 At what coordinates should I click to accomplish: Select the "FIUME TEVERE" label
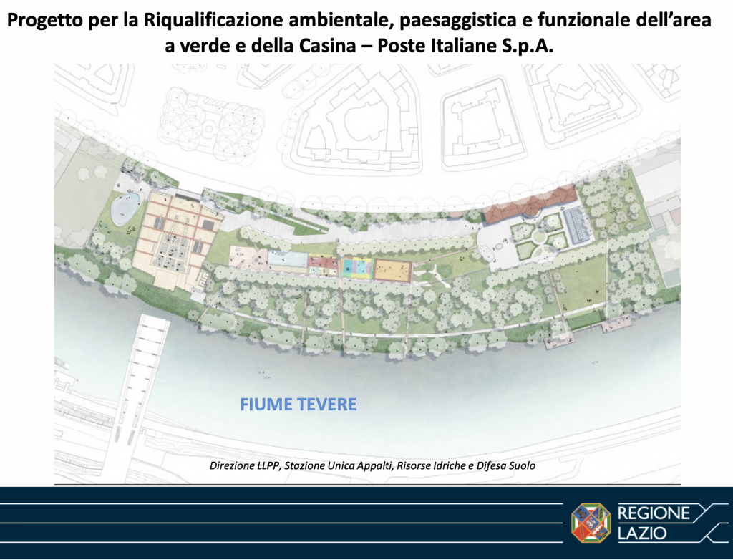[x=298, y=404]
